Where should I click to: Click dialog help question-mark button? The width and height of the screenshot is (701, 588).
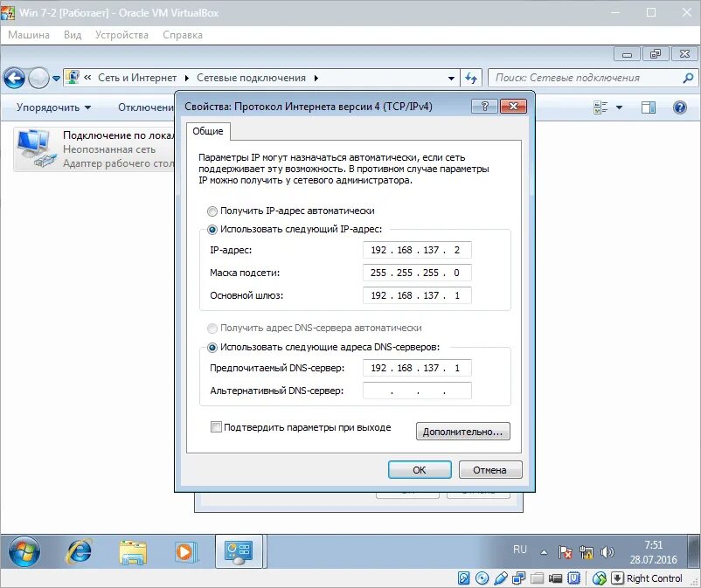(484, 107)
